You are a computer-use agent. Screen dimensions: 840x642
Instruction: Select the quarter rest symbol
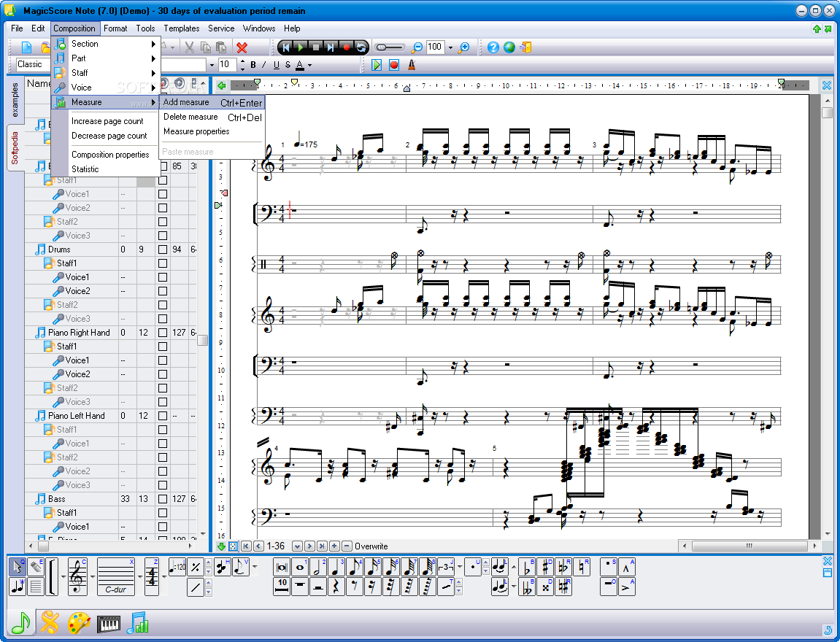click(336, 587)
